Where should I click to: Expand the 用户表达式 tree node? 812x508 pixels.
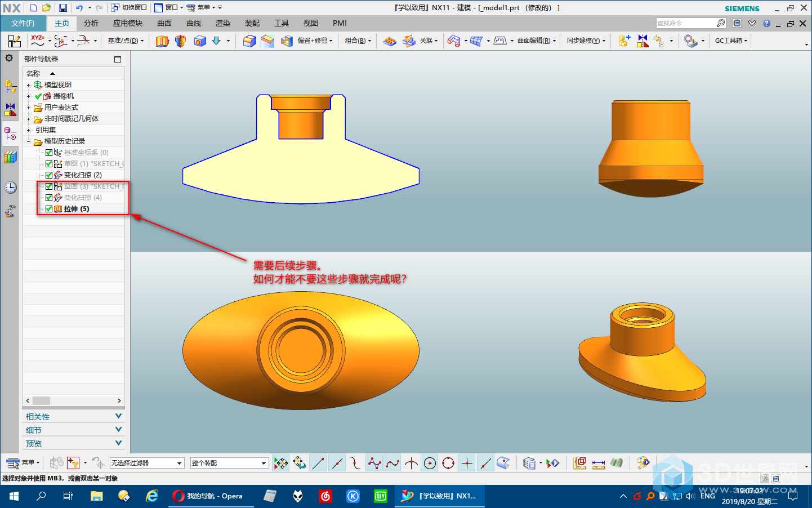28,108
